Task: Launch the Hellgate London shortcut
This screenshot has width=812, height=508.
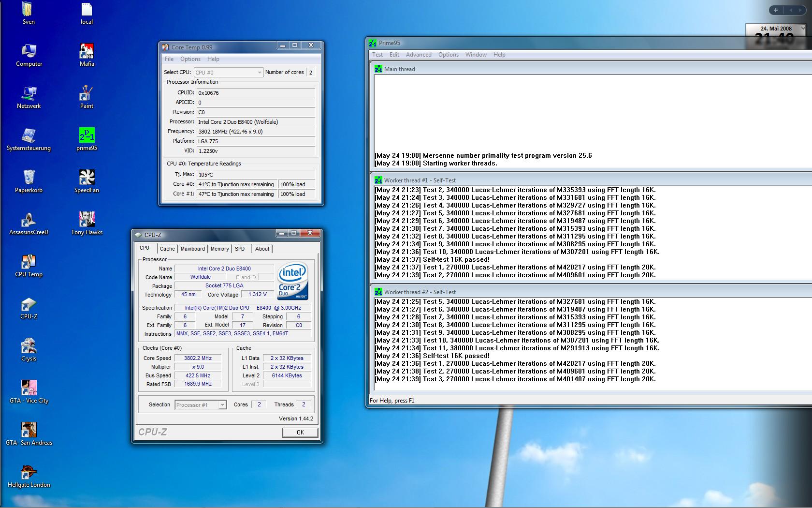Action: click(29, 476)
